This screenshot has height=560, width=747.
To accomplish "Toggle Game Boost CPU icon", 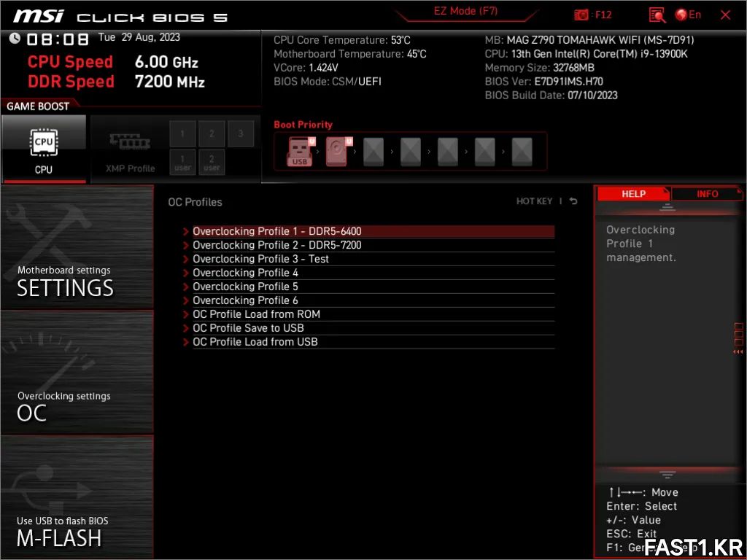I will coord(43,149).
